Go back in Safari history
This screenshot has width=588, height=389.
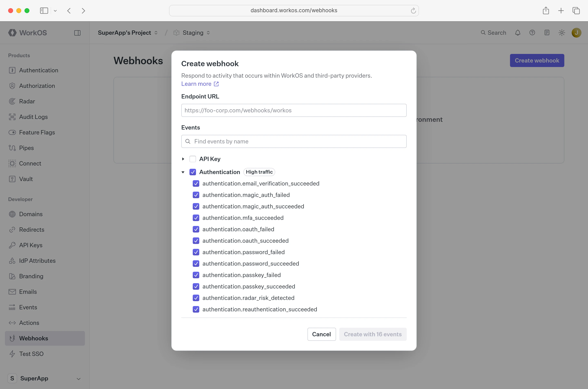69,11
